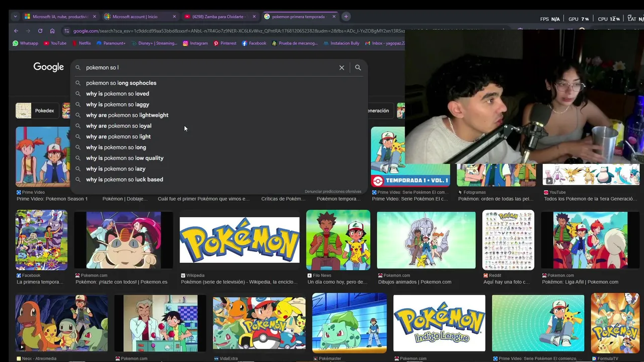
Task: Select suggestion why are pokemon so light
Action: point(219,137)
